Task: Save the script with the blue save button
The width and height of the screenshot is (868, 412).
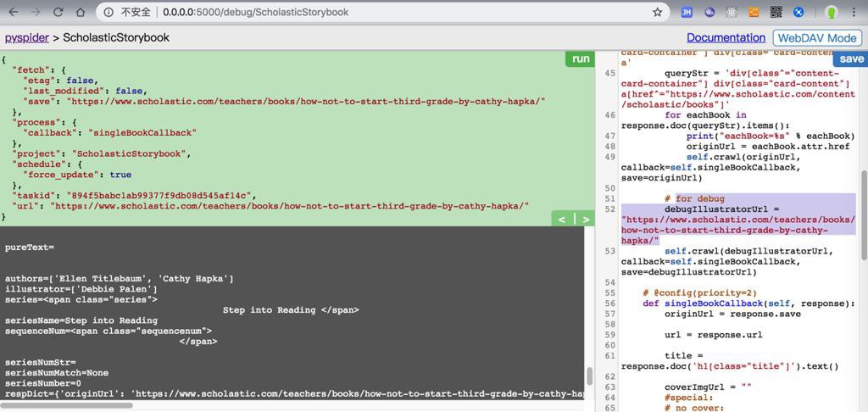Action: (x=851, y=58)
